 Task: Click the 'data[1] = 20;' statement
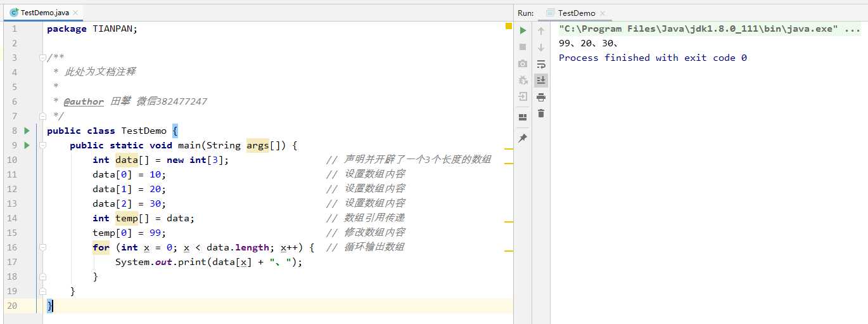(x=129, y=189)
